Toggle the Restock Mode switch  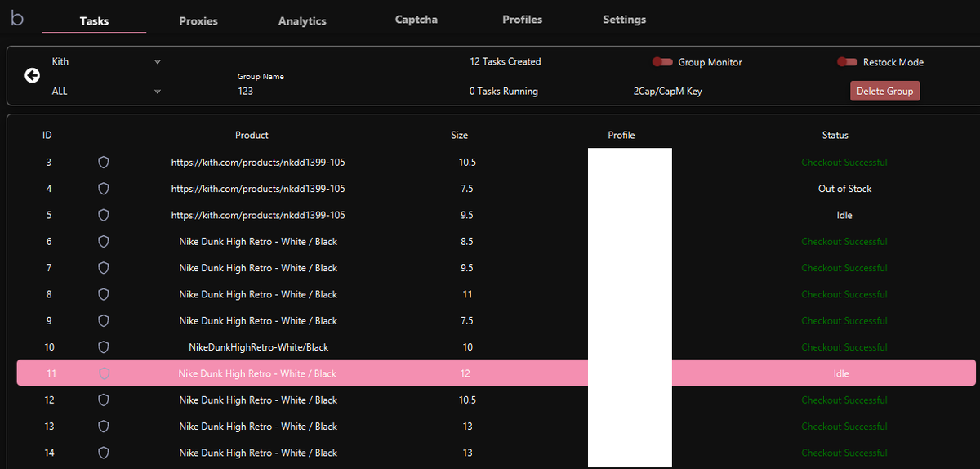[847, 62]
